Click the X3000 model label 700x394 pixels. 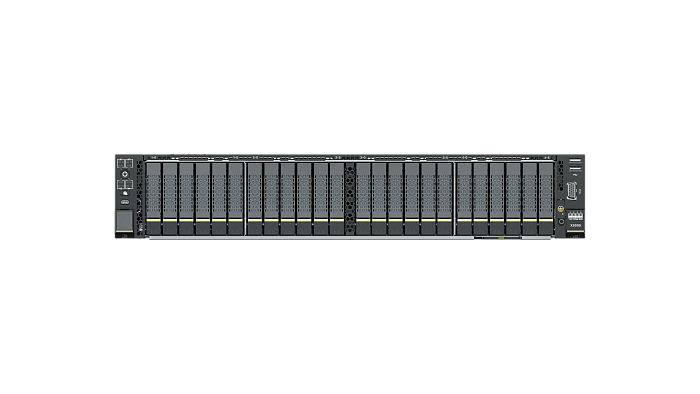point(575,225)
